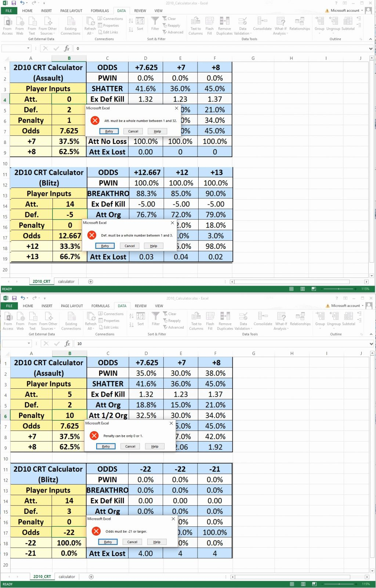Viewport: 376px width, 588px height.
Task: Open the Name Box dropdown in the lower Excel window
Action: click(x=29, y=344)
